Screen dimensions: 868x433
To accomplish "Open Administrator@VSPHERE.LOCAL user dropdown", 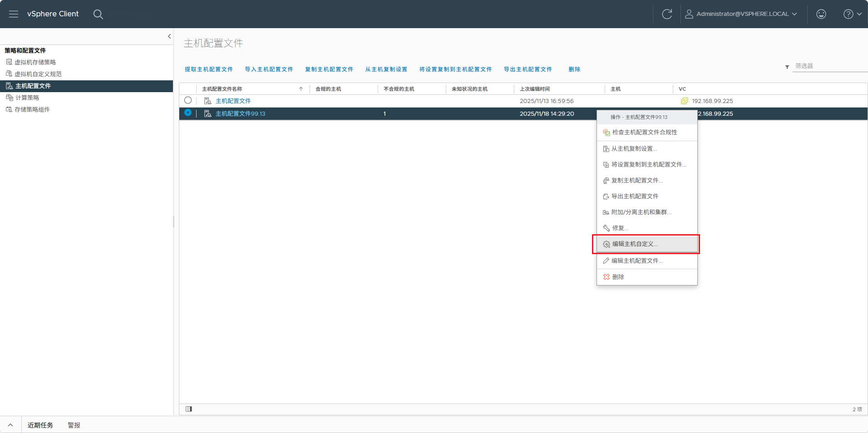I will point(741,14).
